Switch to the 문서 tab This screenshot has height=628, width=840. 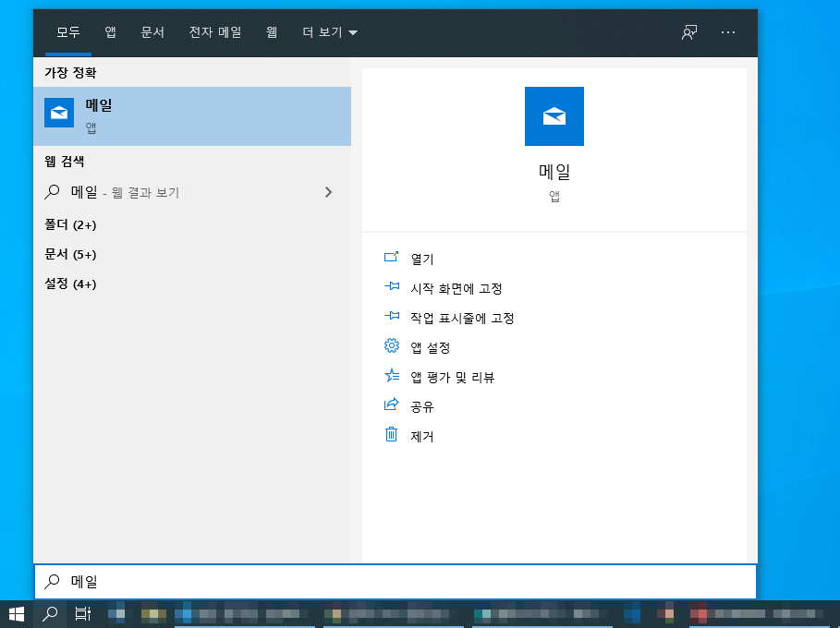click(x=152, y=32)
